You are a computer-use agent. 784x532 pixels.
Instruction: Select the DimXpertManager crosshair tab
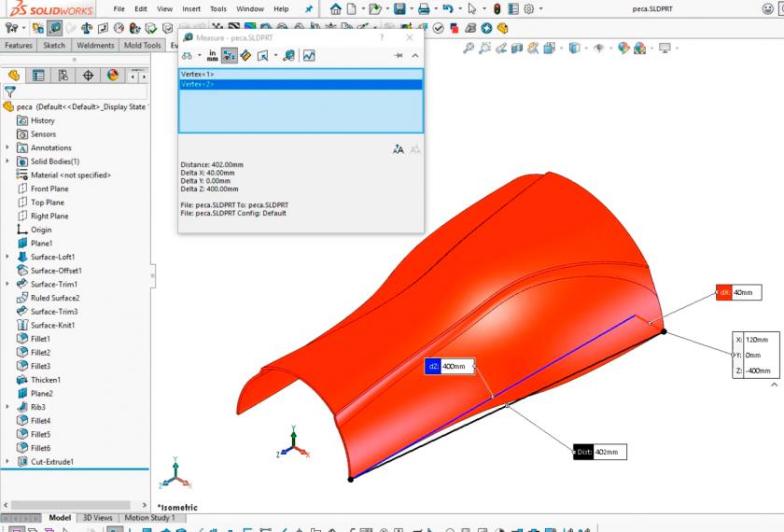(x=89, y=76)
